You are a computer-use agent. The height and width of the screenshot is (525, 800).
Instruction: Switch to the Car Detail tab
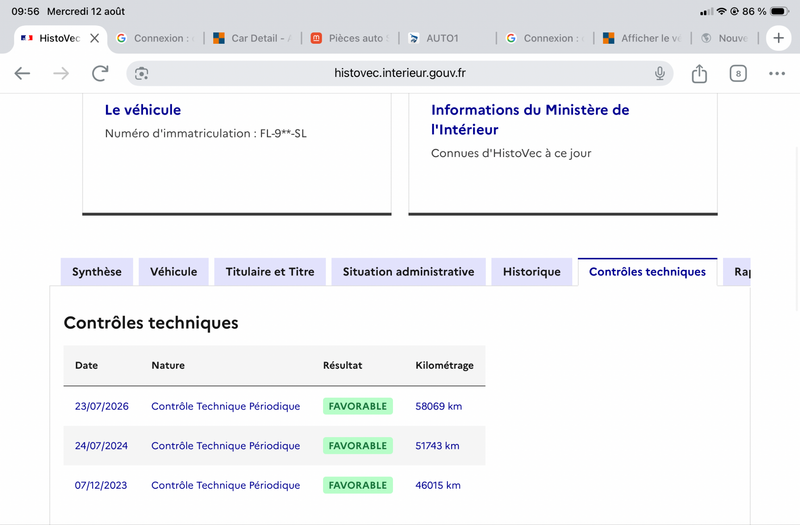coord(252,38)
